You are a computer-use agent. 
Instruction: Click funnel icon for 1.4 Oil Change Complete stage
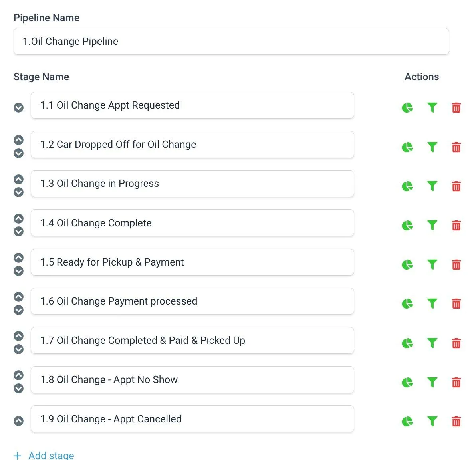tap(432, 226)
